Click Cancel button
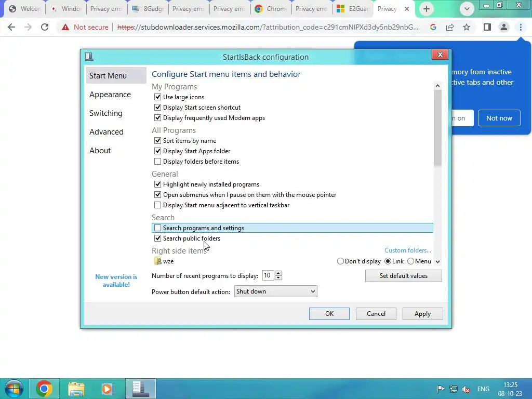This screenshot has width=532, height=399. tap(376, 314)
